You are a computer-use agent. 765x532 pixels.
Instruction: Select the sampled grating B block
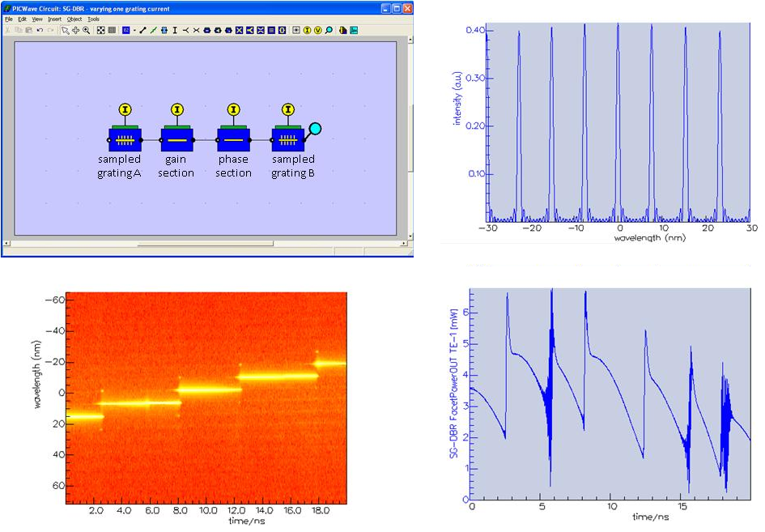coord(288,140)
